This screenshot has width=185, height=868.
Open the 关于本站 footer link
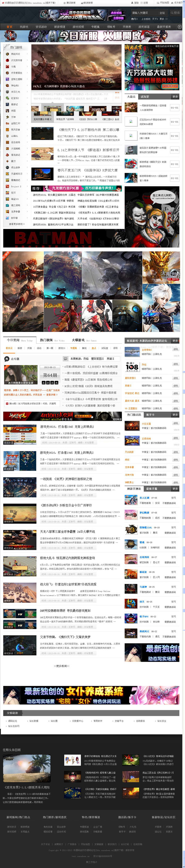coord(45,844)
